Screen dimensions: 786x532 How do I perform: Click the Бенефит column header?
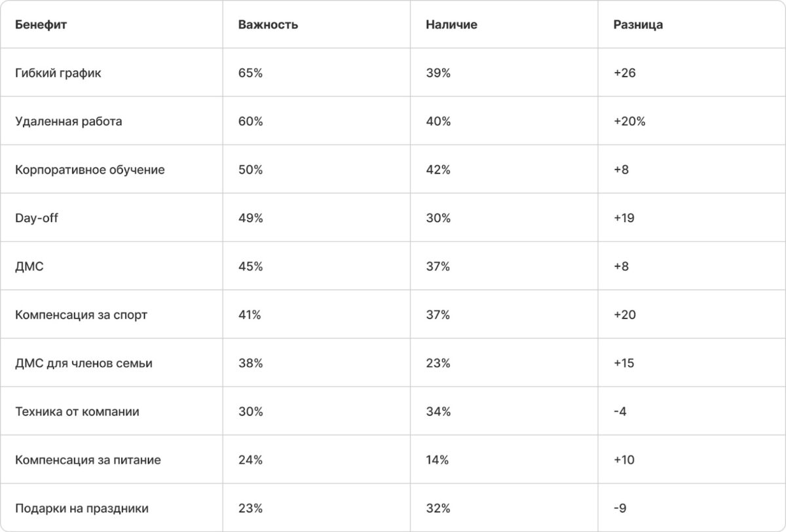41,25
